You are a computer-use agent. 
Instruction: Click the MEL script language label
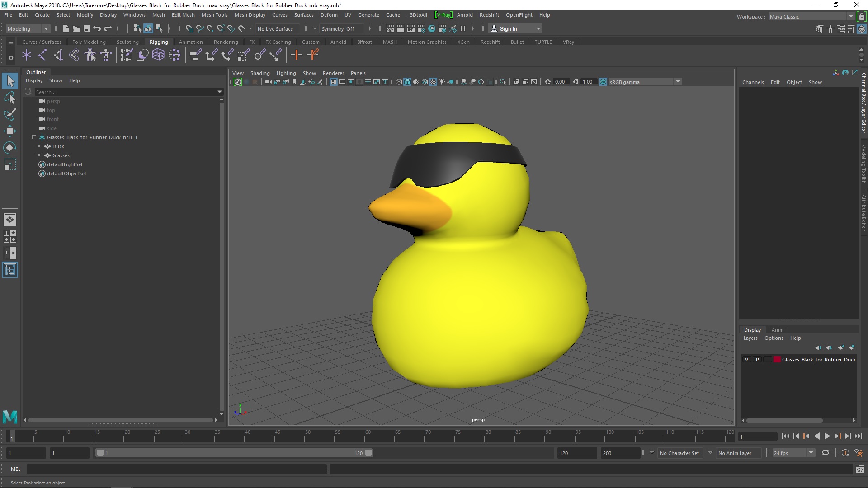point(16,469)
